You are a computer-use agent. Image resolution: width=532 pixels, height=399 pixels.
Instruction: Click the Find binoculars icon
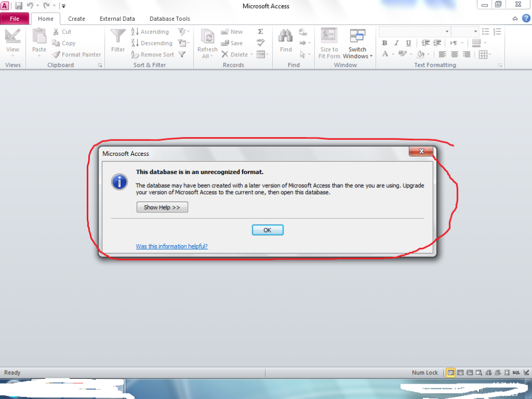pos(286,36)
